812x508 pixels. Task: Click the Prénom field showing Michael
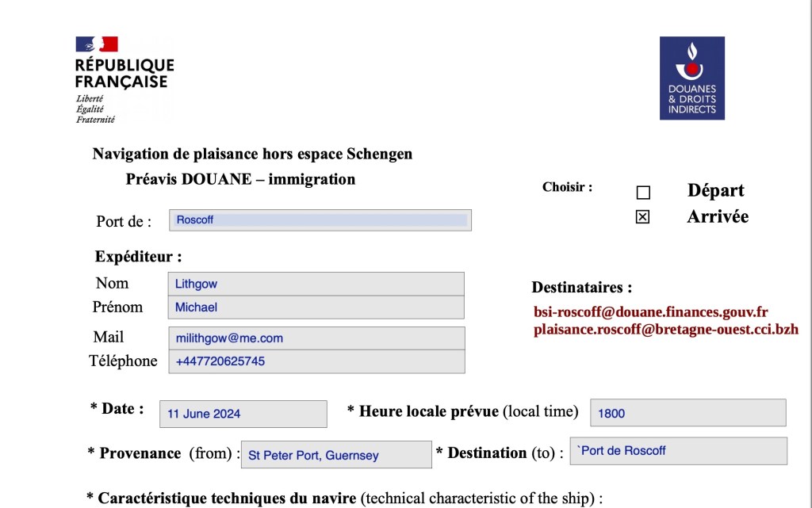[x=316, y=307]
